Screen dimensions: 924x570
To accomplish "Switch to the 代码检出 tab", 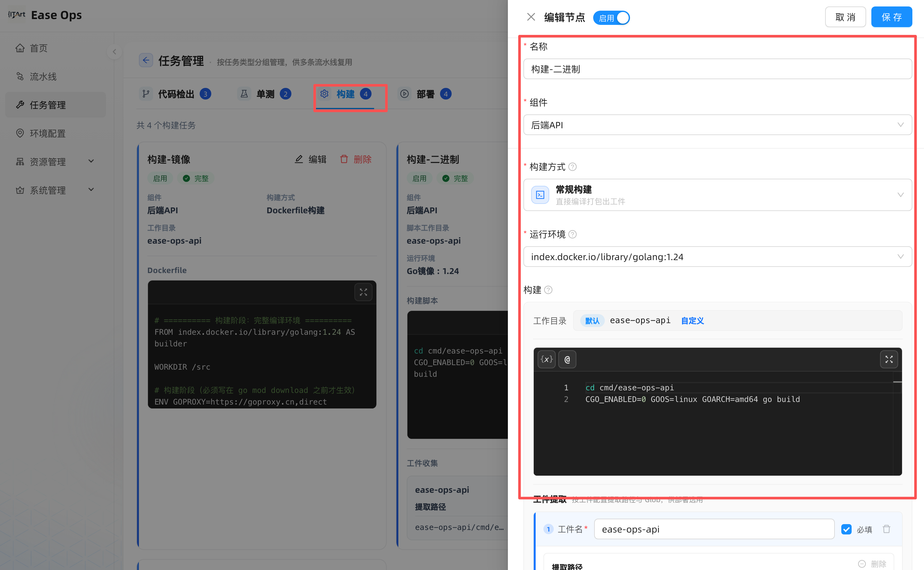I will (175, 94).
